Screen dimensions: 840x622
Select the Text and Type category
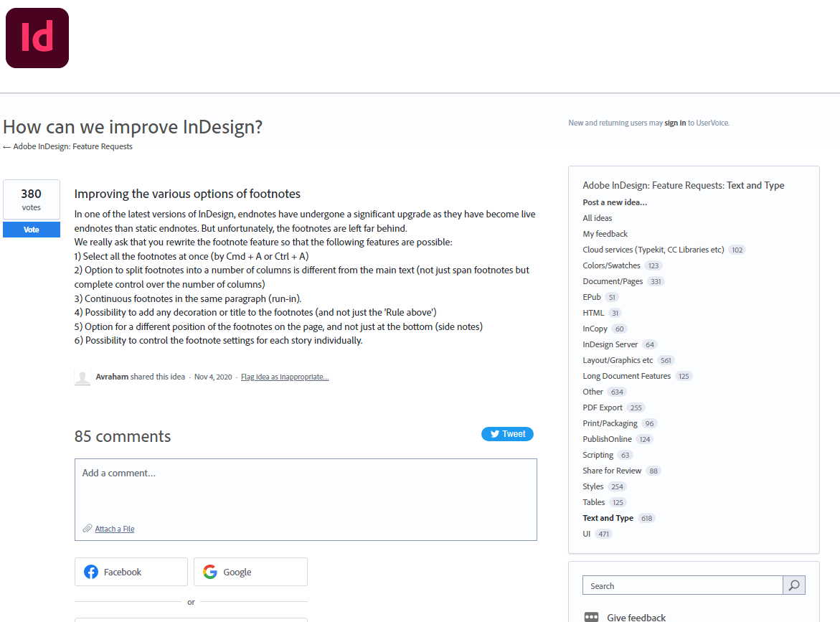click(608, 518)
